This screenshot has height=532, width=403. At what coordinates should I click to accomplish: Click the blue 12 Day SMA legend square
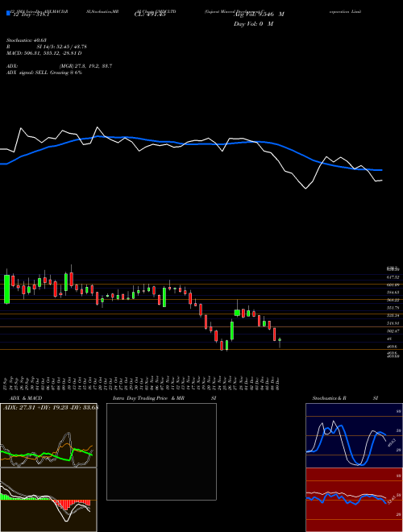click(9, 14)
